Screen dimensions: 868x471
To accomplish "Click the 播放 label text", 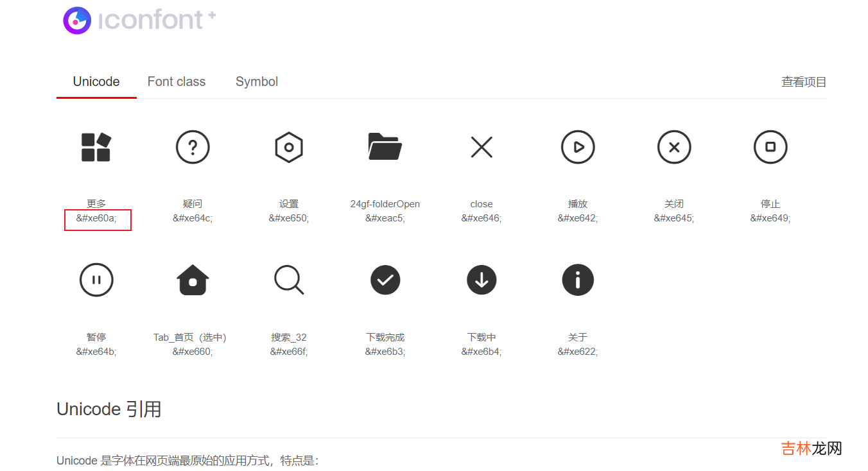I will (x=578, y=204).
